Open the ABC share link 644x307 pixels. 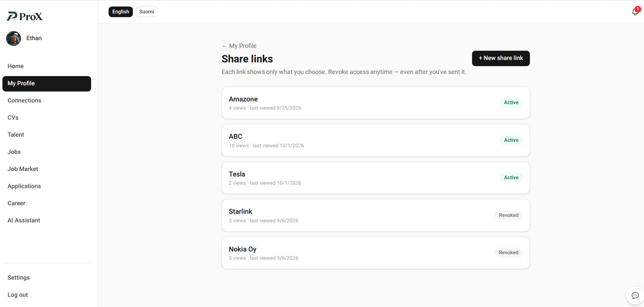(x=376, y=140)
